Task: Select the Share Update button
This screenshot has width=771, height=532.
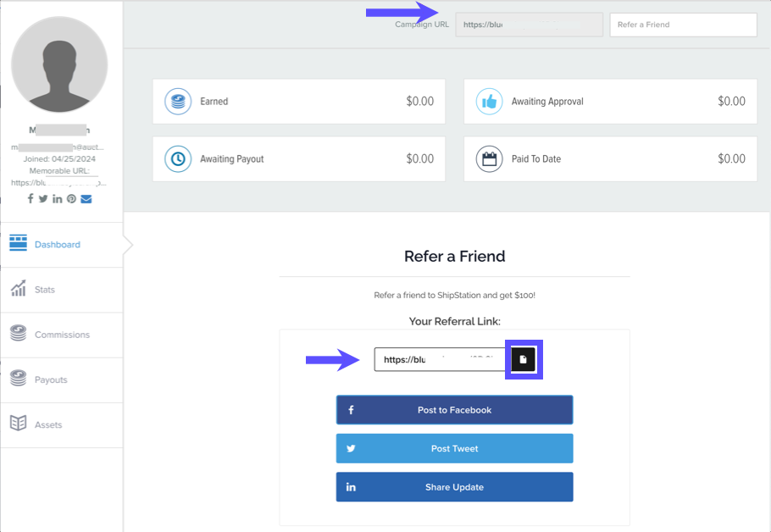Action: [454, 487]
